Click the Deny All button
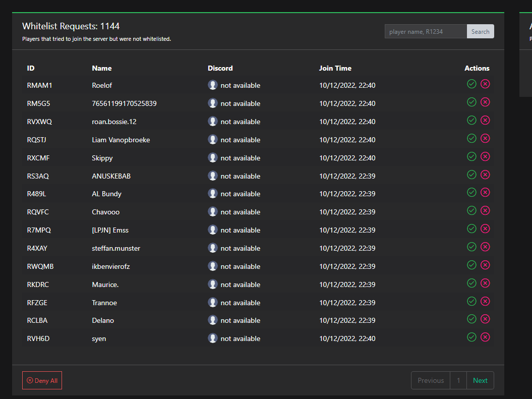Image resolution: width=532 pixels, height=399 pixels. (x=42, y=380)
